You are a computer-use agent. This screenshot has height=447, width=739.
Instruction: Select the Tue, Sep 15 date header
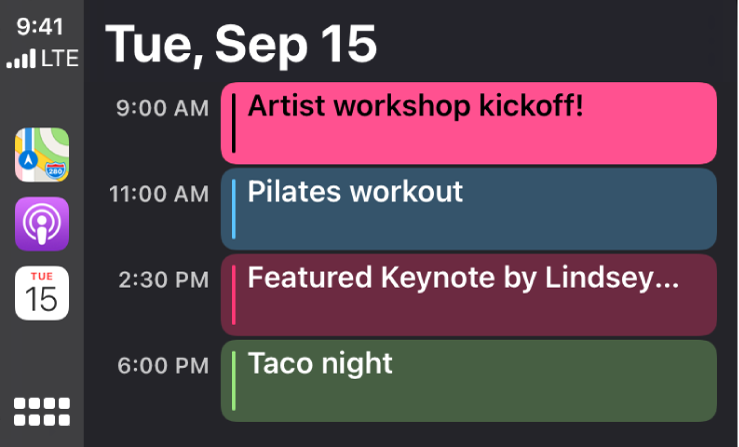click(x=241, y=43)
